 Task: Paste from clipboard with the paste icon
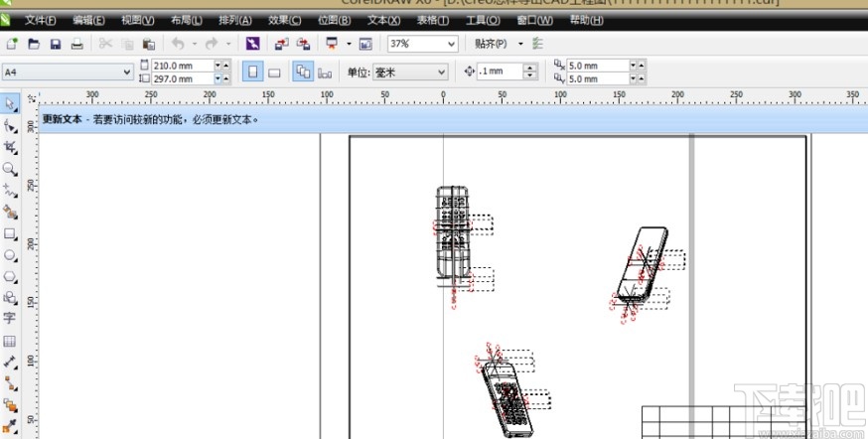pyautogui.click(x=148, y=44)
